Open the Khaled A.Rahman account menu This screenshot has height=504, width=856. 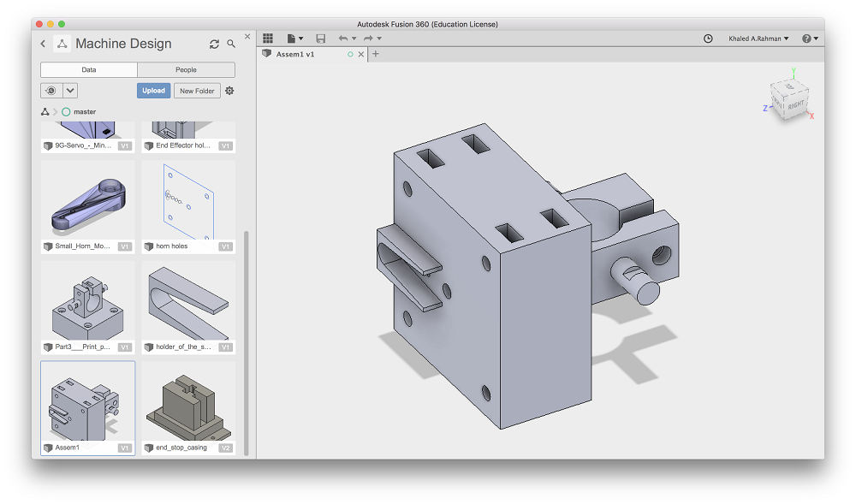[x=758, y=39]
